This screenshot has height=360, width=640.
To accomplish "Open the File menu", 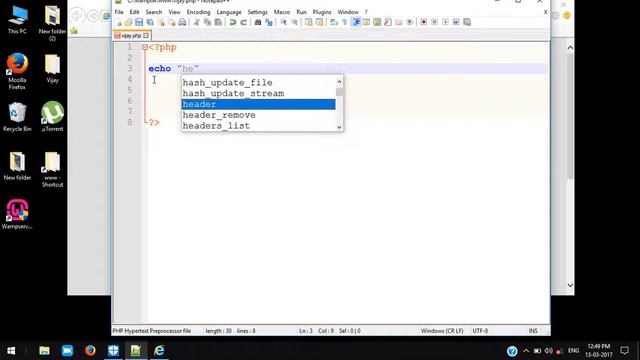I will (x=119, y=12).
